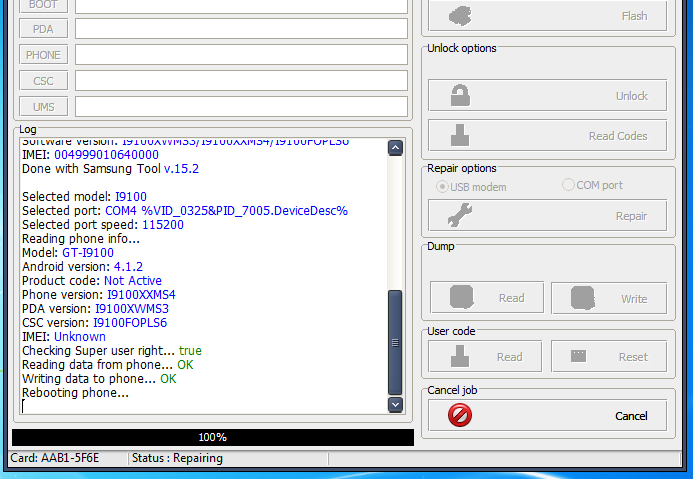Select COM port radio option
Viewport: 699px width, 479px height.
tap(568, 185)
